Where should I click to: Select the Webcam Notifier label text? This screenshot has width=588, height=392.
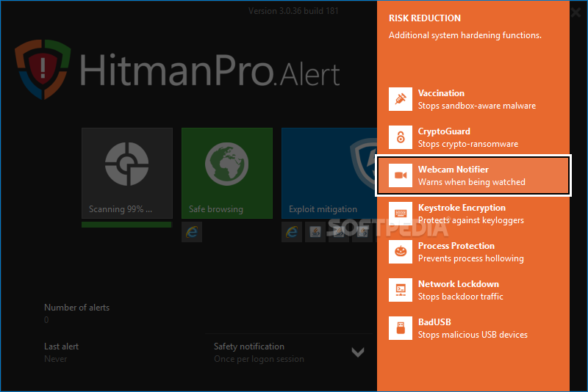point(453,170)
